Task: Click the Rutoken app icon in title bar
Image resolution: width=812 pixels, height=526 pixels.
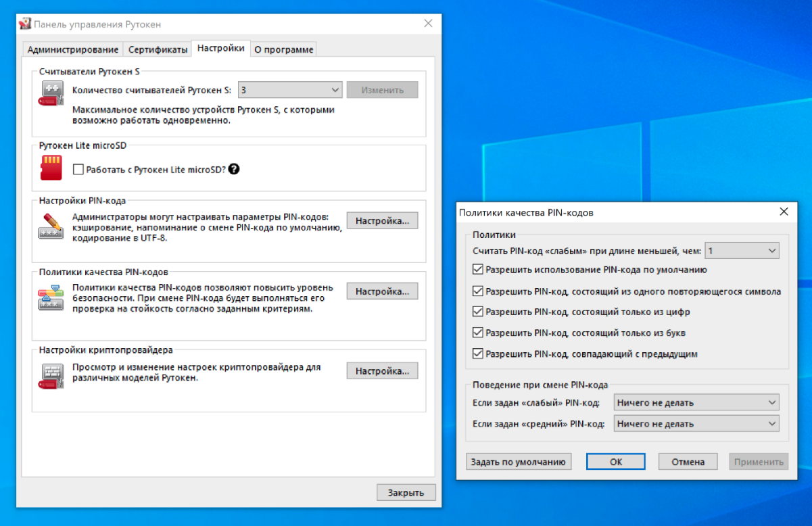Action: 25,24
